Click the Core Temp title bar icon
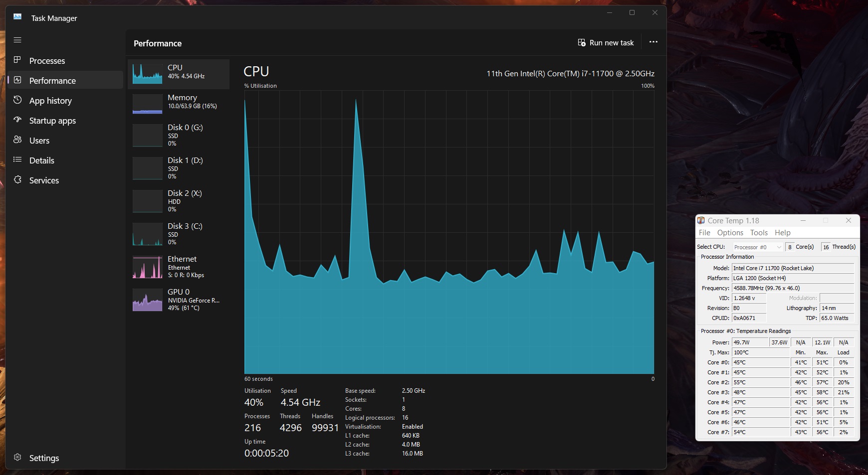This screenshot has height=475, width=868. (x=701, y=220)
